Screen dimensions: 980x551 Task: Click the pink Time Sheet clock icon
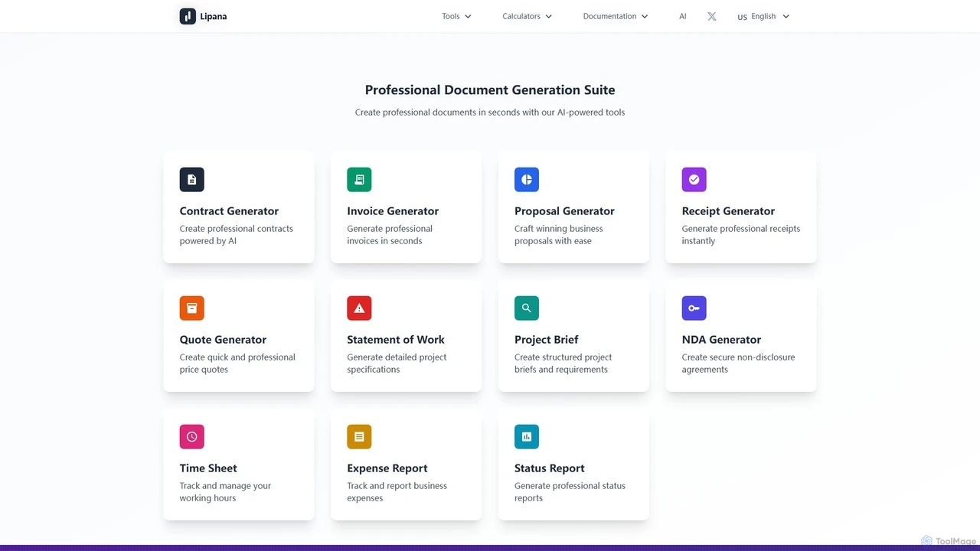coord(192,437)
